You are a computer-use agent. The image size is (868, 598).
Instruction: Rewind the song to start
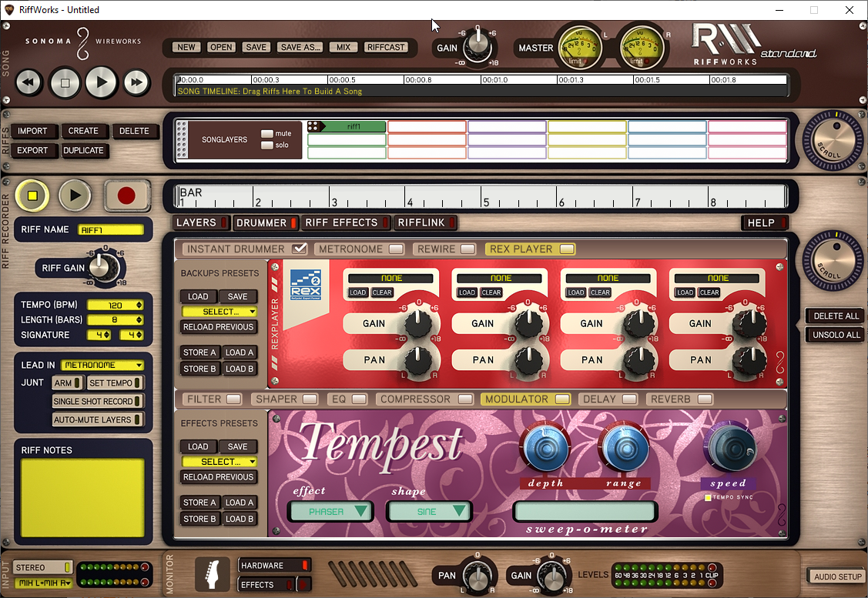click(x=28, y=83)
